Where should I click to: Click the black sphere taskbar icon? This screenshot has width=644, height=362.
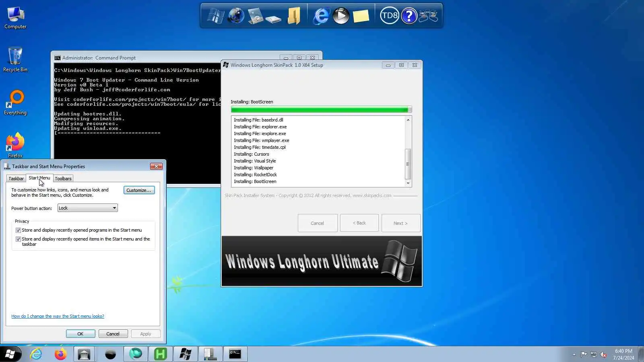point(110,354)
